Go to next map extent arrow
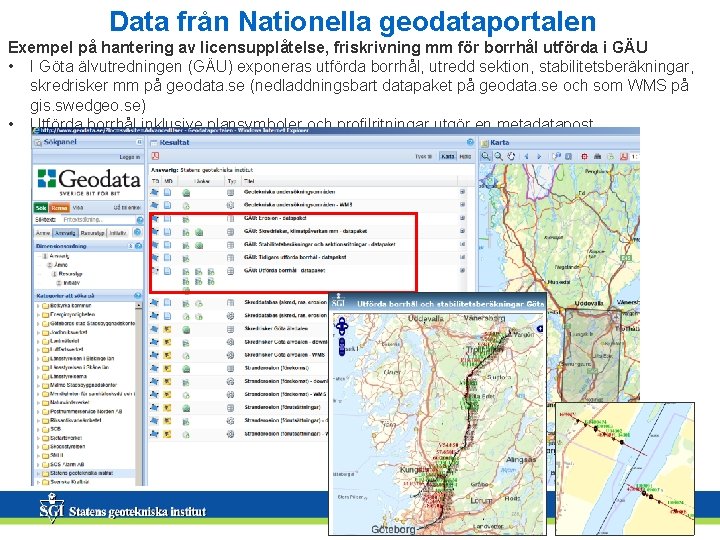Viewport: 720px width, 540px height. 539,157
